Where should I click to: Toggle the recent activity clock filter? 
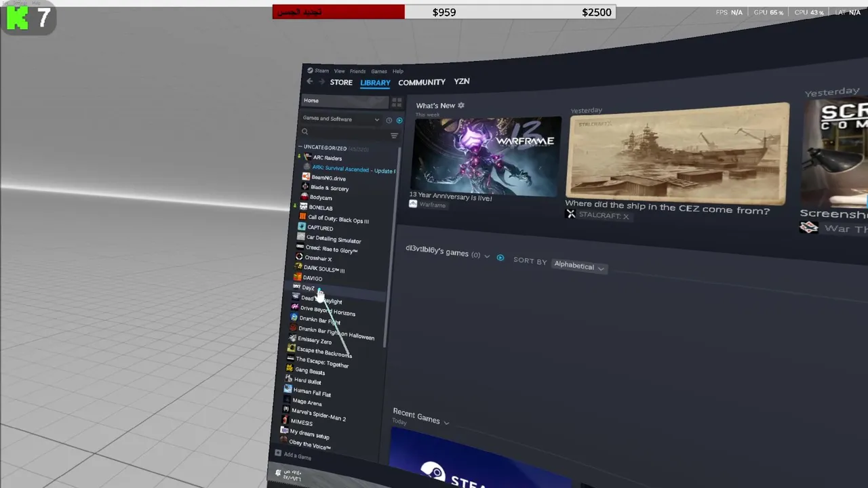pyautogui.click(x=389, y=120)
